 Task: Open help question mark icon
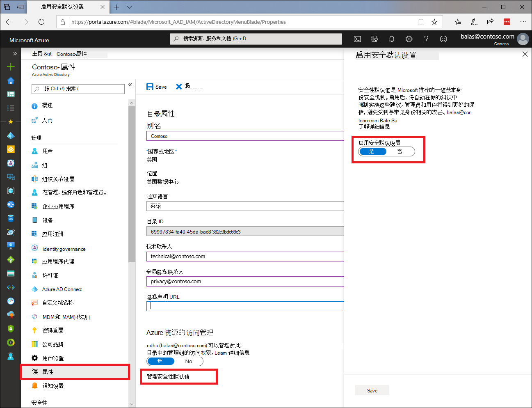[426, 39]
